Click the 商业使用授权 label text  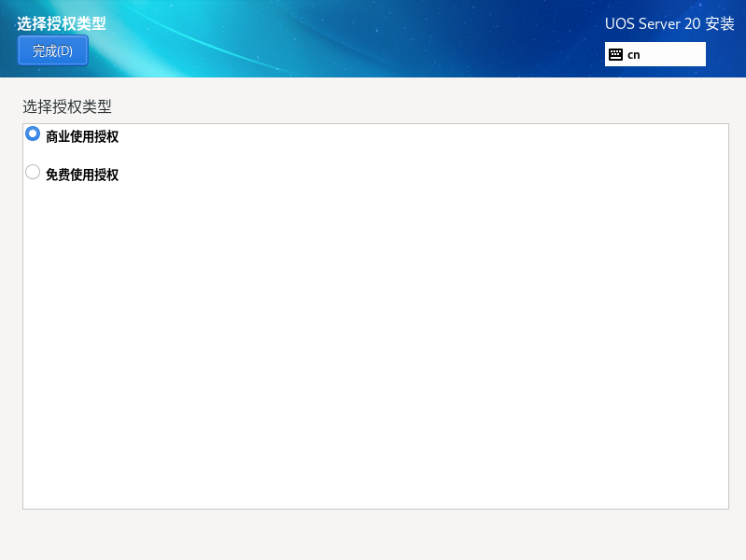(x=82, y=136)
